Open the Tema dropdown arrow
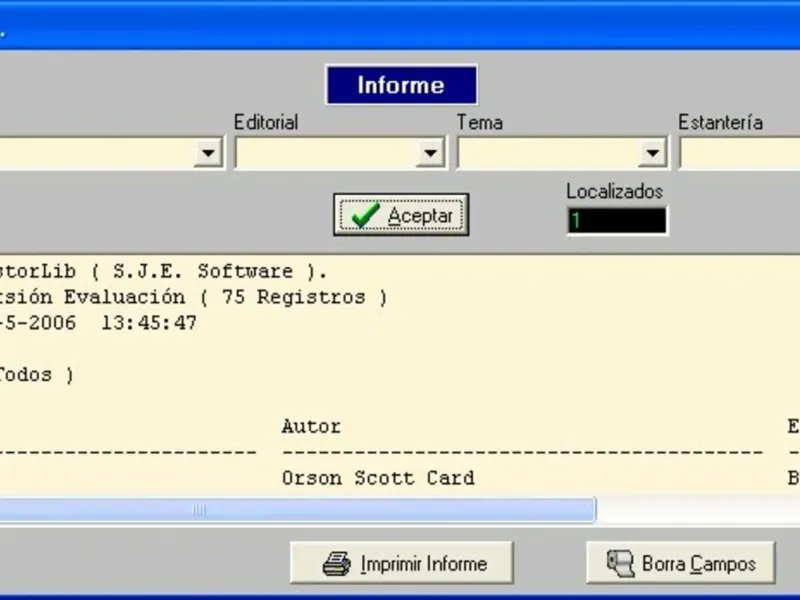 click(653, 153)
